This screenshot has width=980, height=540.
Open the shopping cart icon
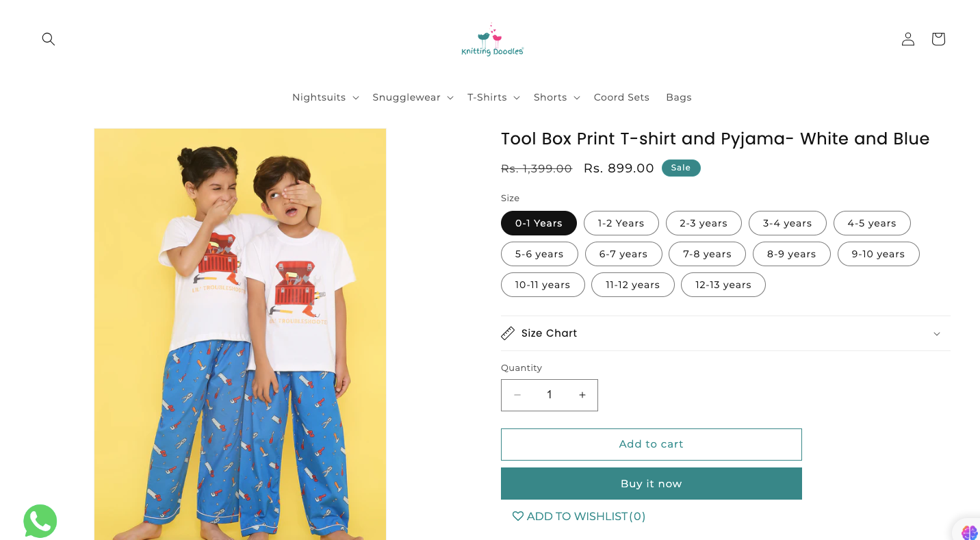click(938, 39)
